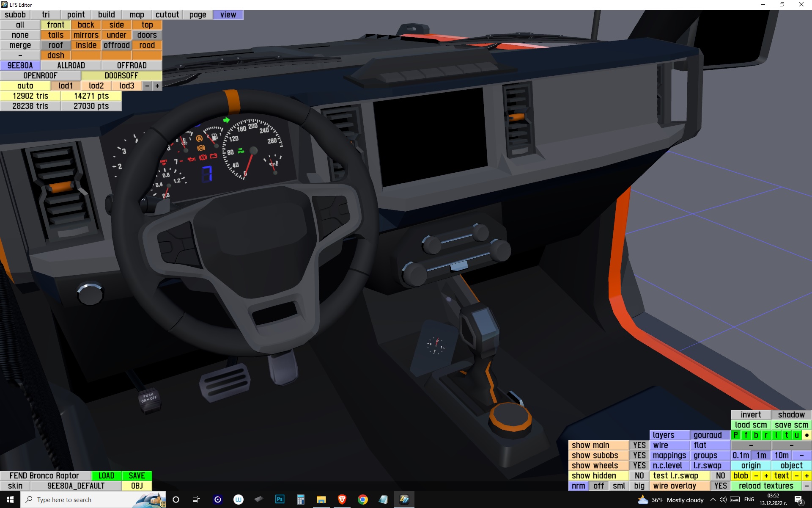Increase lod level with plus button
The width and height of the screenshot is (812, 508).
tap(157, 86)
